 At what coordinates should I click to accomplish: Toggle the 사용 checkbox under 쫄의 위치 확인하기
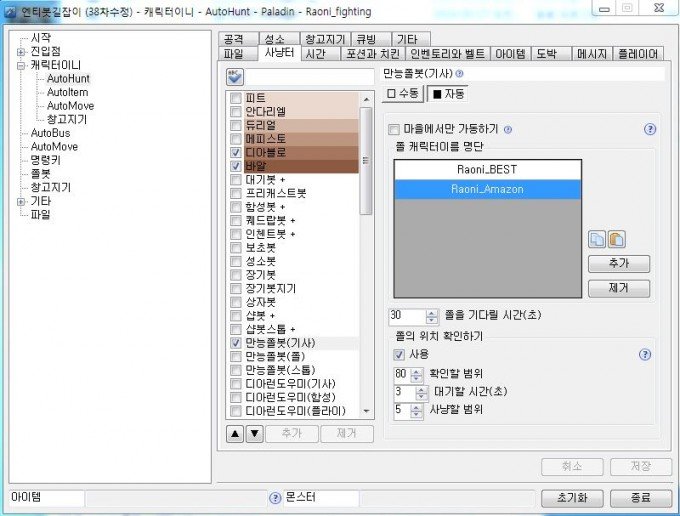pos(400,354)
